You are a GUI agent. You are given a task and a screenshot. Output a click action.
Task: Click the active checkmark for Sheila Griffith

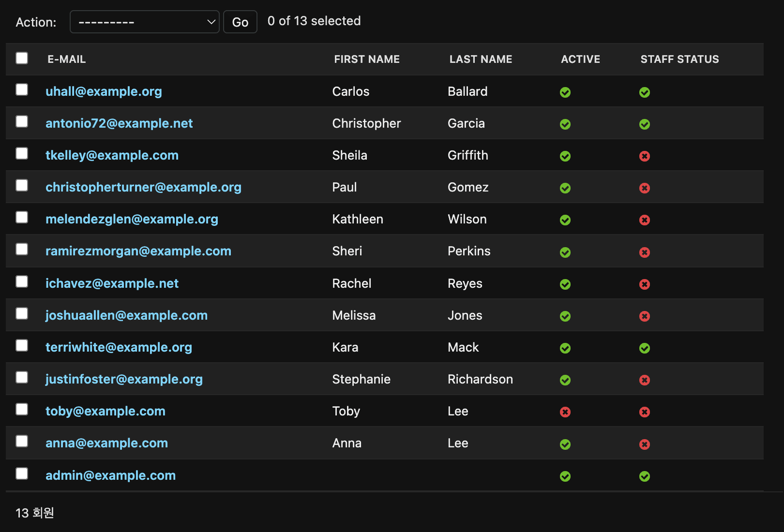[x=565, y=156]
